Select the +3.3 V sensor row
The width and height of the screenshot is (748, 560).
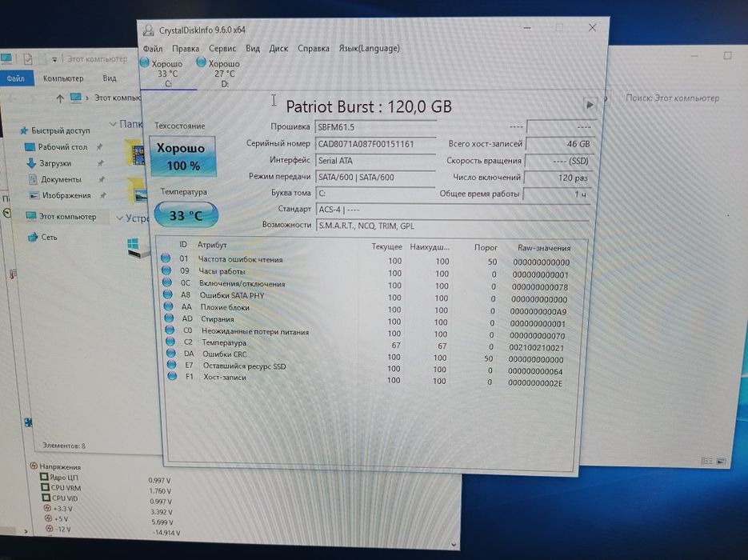coord(58,509)
